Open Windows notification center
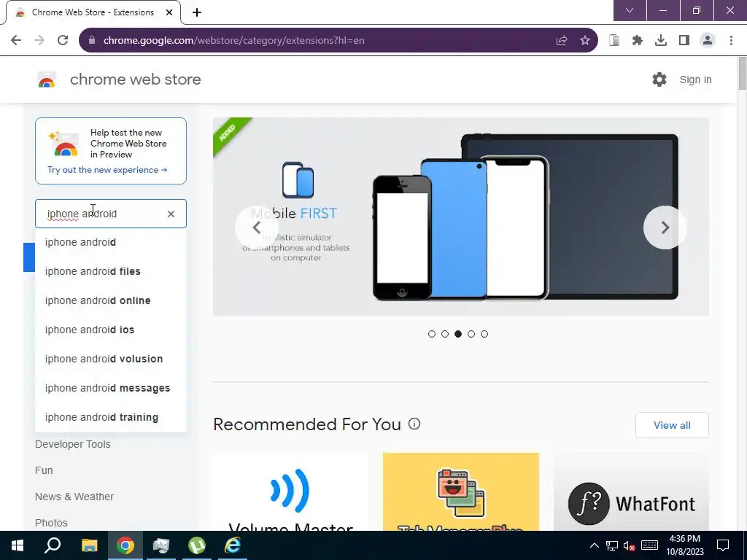This screenshot has width=747, height=560. point(723,545)
